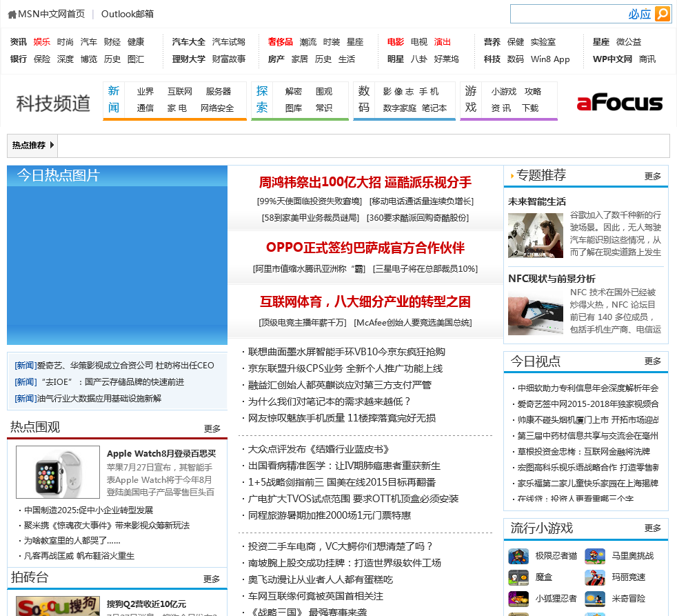Open the aFocus logo
Screen dimensions: 677x616
pyautogui.click(x=619, y=102)
